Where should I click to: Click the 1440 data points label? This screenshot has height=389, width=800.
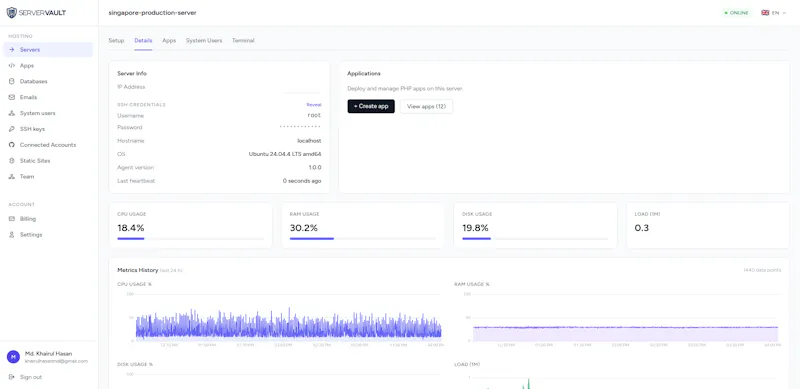click(762, 270)
